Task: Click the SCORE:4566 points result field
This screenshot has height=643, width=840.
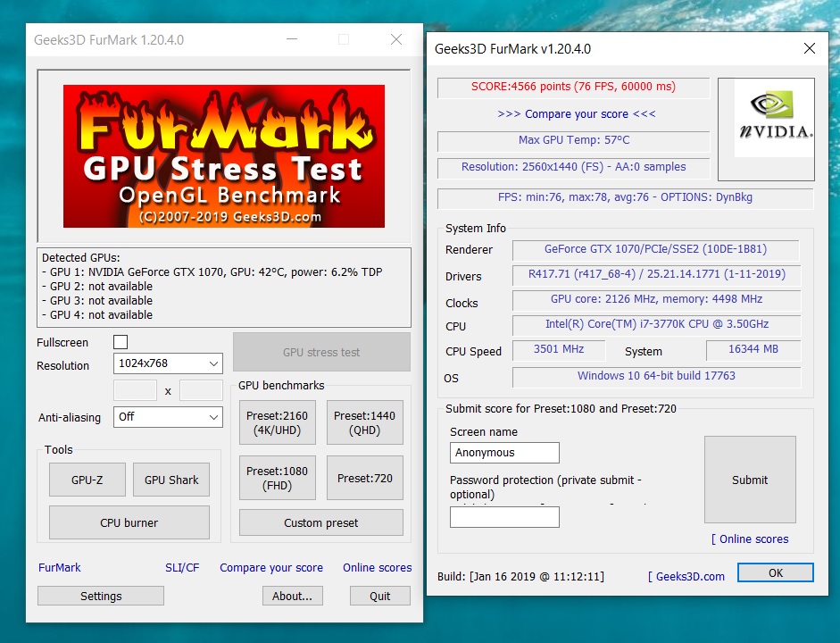Action: (573, 87)
